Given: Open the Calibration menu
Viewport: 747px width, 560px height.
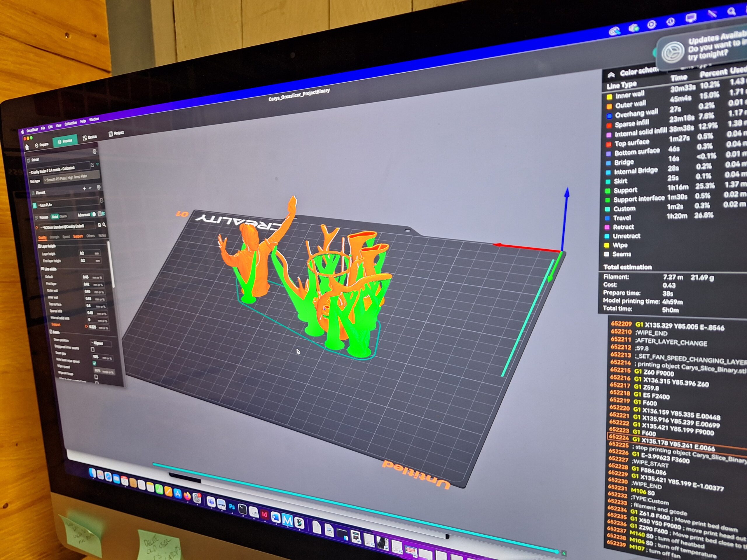Looking at the screenshot, I should click(x=71, y=123).
